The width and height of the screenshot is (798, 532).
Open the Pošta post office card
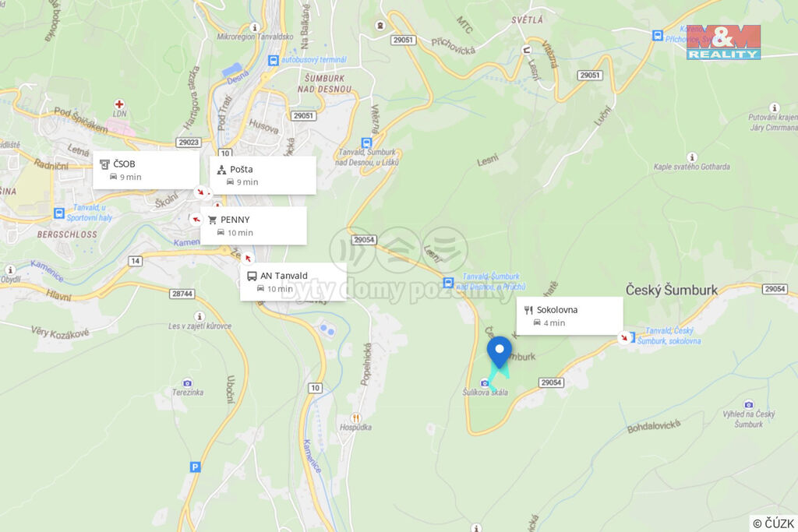[263, 175]
